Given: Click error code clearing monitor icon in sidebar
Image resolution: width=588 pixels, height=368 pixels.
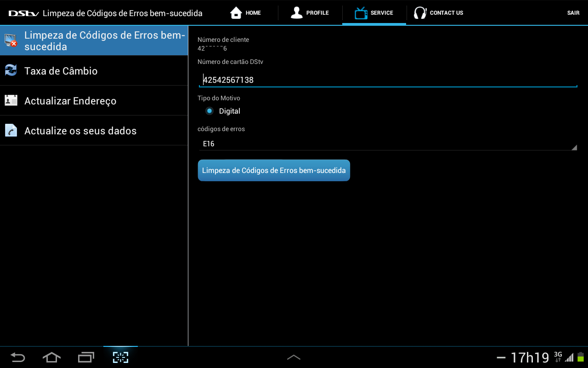Looking at the screenshot, I should (11, 40).
